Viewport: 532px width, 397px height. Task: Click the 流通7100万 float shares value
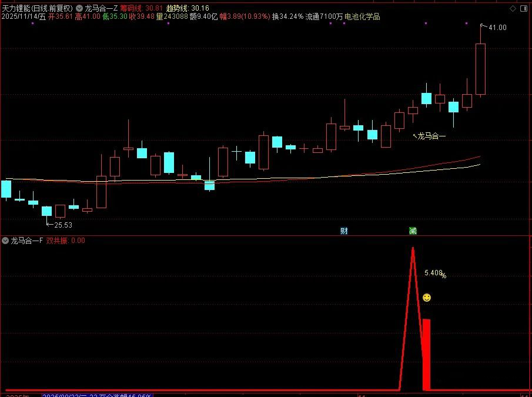click(x=324, y=16)
